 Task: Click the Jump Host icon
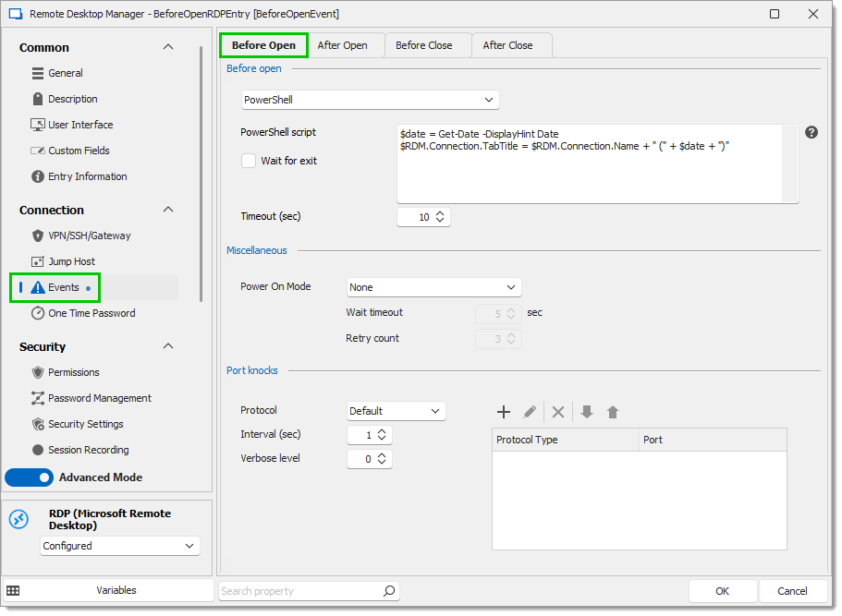38,261
